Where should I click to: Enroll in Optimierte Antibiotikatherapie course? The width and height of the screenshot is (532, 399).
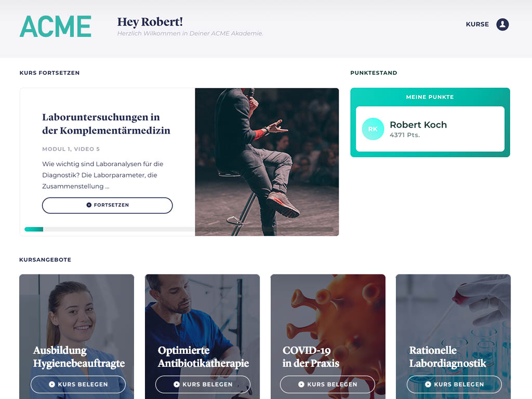[x=203, y=384]
